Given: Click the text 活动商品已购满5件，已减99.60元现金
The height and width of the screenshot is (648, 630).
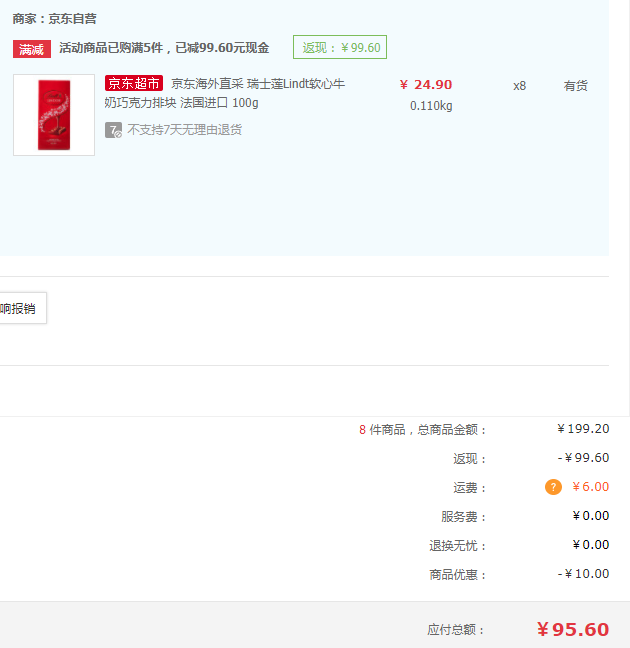Looking at the screenshot, I should point(164,48).
